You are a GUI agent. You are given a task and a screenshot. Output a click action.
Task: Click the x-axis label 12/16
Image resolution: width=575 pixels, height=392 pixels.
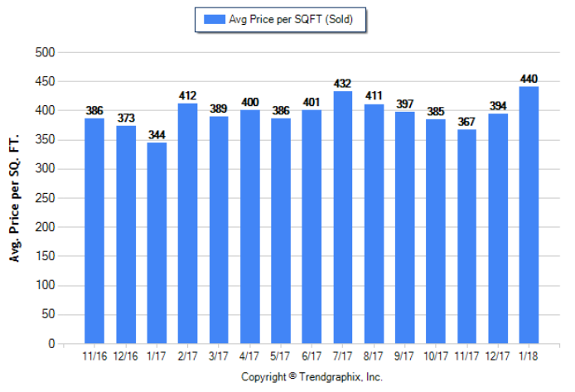tap(125, 356)
